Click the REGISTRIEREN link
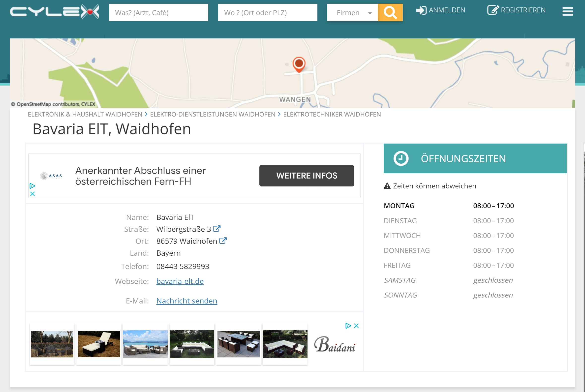 (523, 10)
